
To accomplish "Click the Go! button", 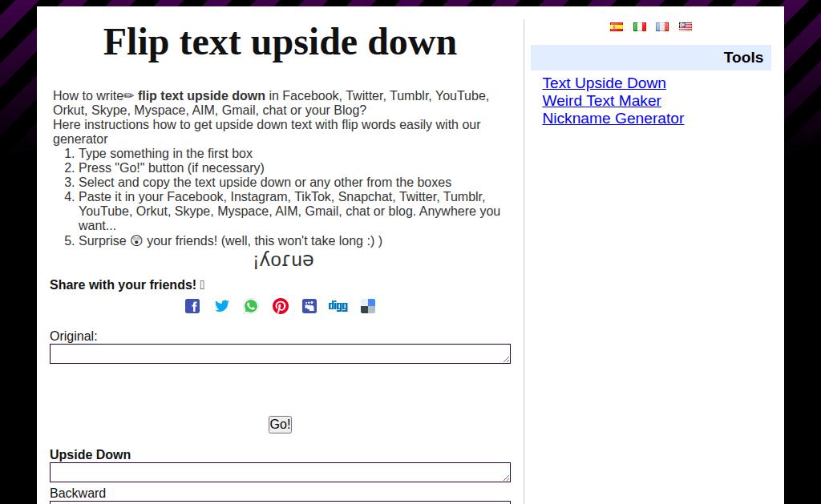I will pyautogui.click(x=280, y=425).
